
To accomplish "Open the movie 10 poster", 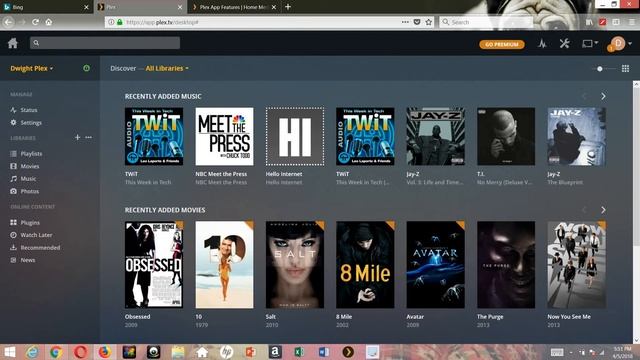I will [x=224, y=264].
